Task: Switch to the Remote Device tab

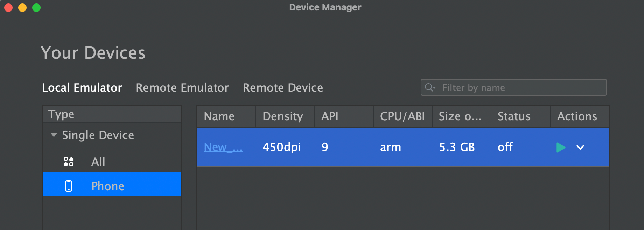Action: point(283,88)
